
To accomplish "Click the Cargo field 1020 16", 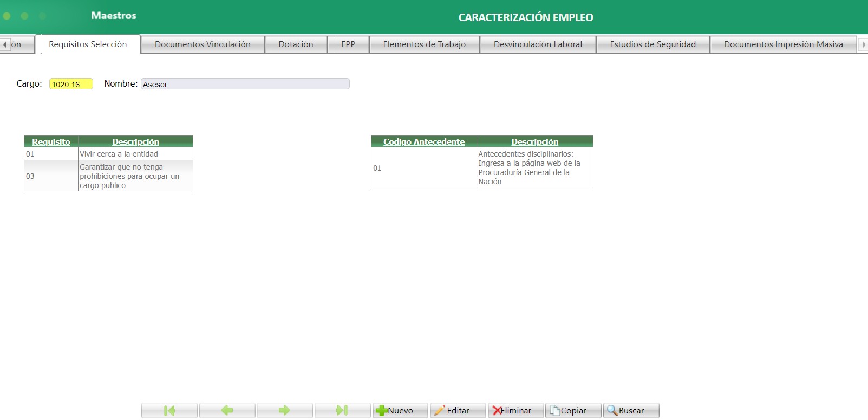I will (71, 84).
